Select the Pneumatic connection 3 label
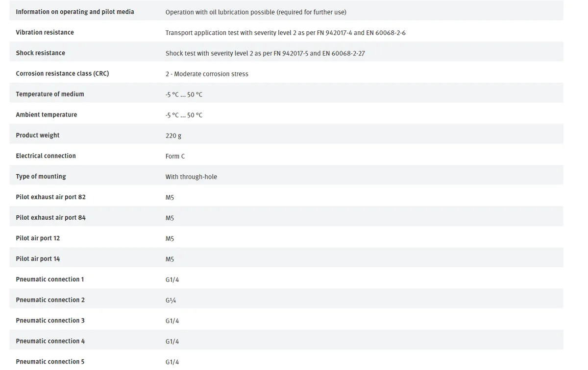Image resolution: width=588 pixels, height=370 pixels. [50, 320]
